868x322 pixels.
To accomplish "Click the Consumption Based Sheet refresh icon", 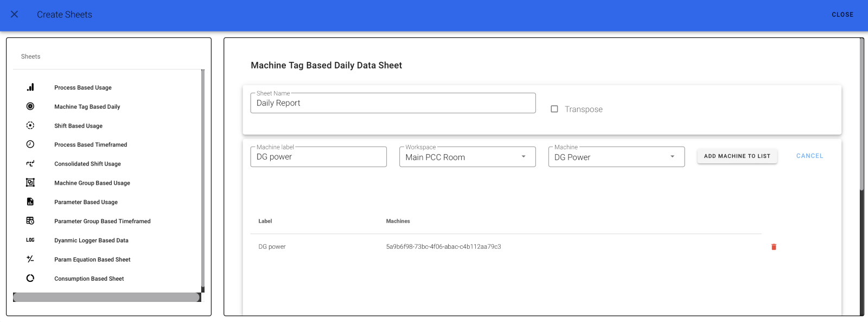I will tap(30, 278).
